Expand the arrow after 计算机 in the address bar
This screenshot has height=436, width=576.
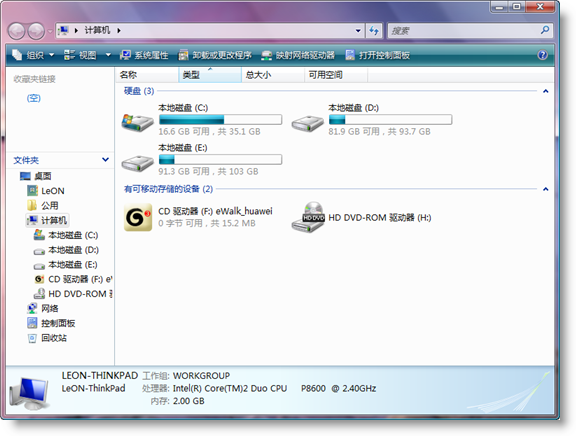point(119,30)
